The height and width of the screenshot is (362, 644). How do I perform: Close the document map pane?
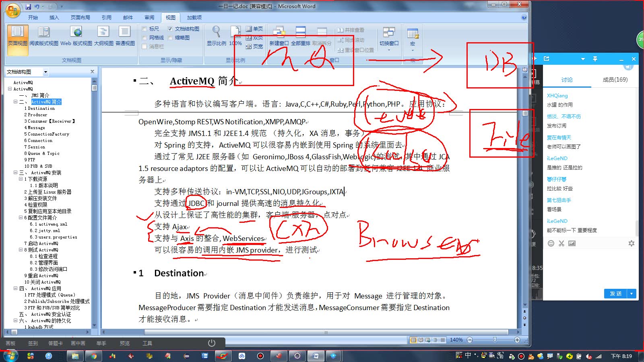tap(92, 72)
